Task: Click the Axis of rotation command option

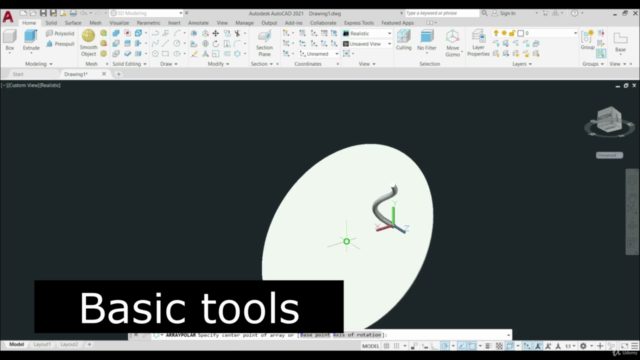Action: pos(357,335)
